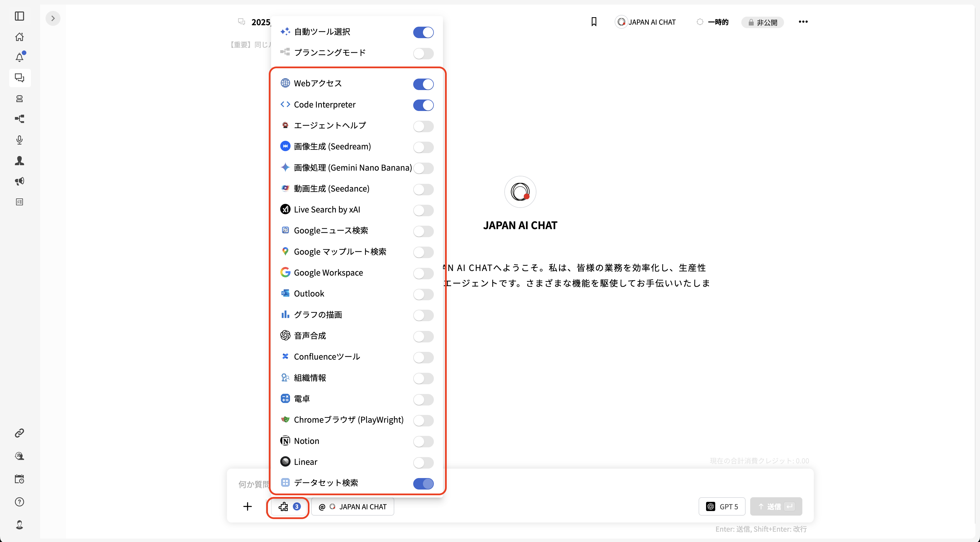Open the microphone icon in the sidebar
The image size is (980, 542).
(19, 140)
